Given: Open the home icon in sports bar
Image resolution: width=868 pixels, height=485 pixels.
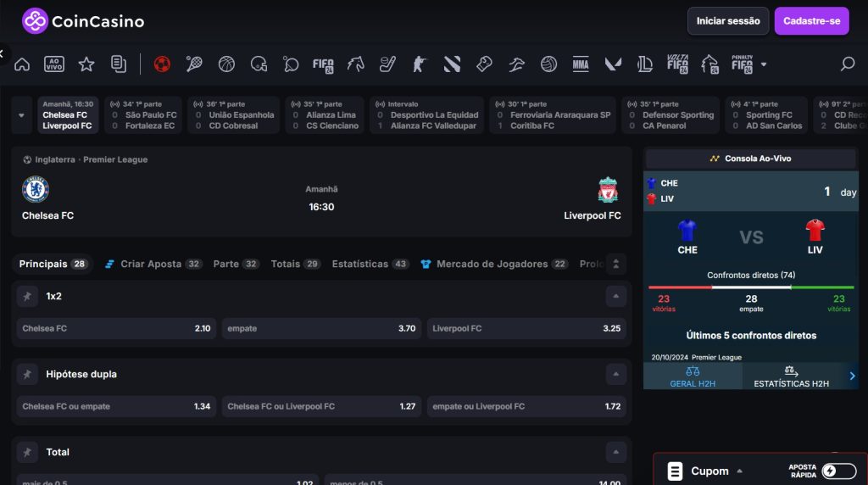Looking at the screenshot, I should tap(22, 64).
